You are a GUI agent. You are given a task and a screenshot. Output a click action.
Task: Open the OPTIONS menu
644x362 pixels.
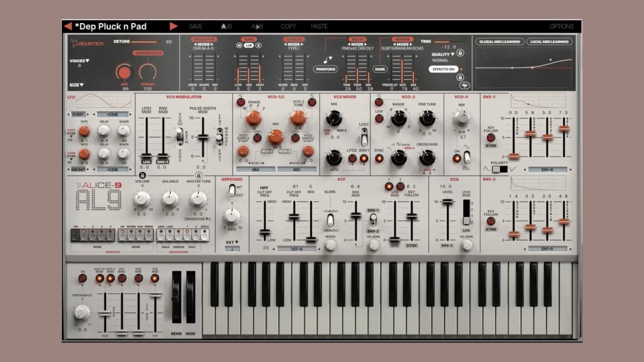click(x=562, y=26)
